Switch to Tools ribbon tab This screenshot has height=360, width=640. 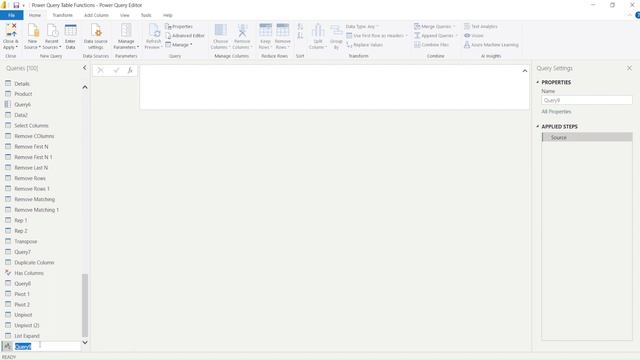[146, 15]
